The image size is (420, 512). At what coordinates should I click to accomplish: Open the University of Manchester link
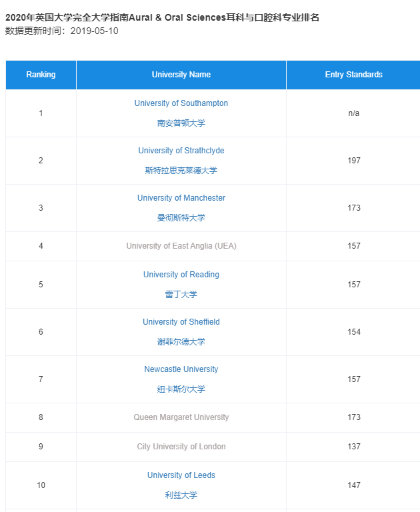tap(181, 198)
